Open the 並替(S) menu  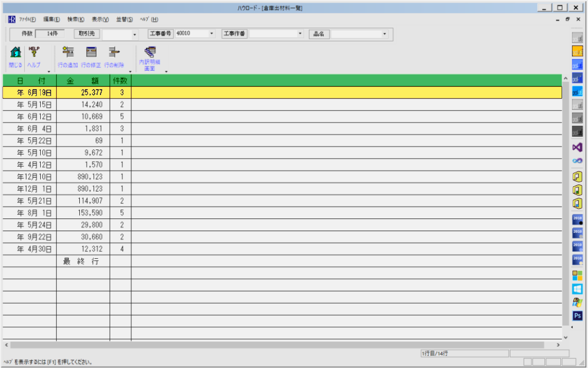point(124,20)
